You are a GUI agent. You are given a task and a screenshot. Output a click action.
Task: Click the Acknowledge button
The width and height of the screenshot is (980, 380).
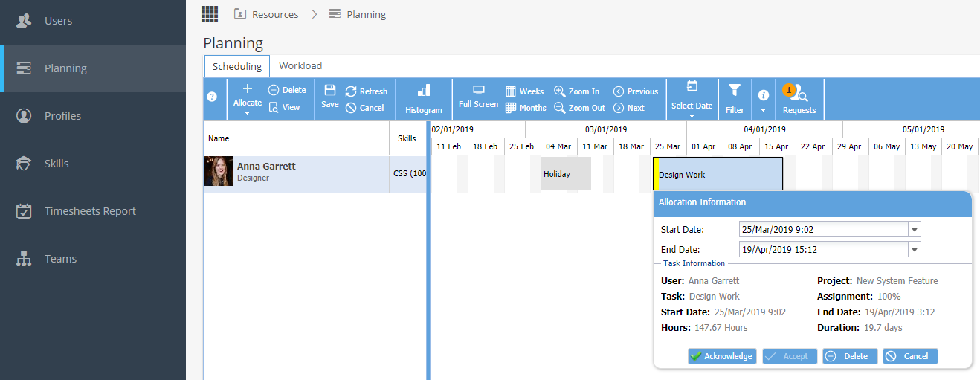tap(722, 356)
